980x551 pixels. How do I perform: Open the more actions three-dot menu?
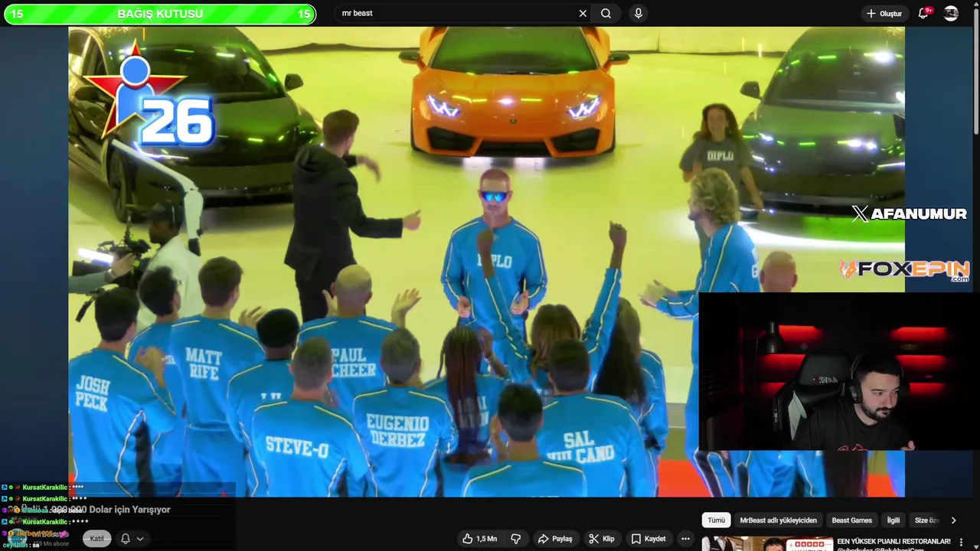685,539
